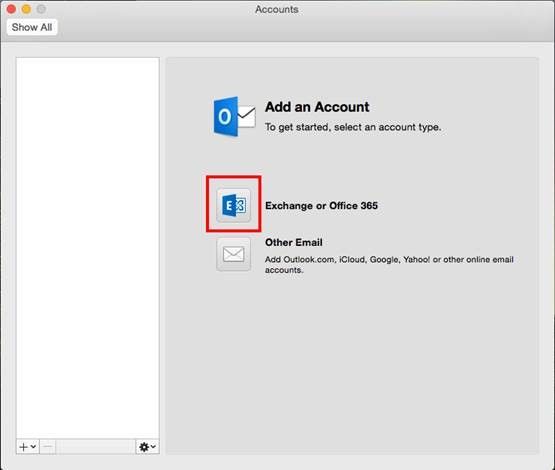The height and width of the screenshot is (470, 555).
Task: Open the gear settings dropdown
Action: pyautogui.click(x=148, y=447)
